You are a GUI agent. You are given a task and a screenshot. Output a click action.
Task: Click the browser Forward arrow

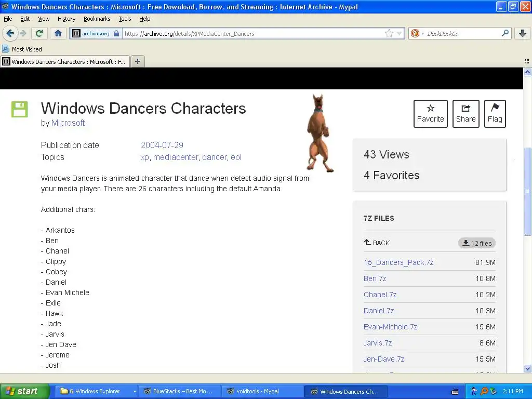(x=23, y=33)
